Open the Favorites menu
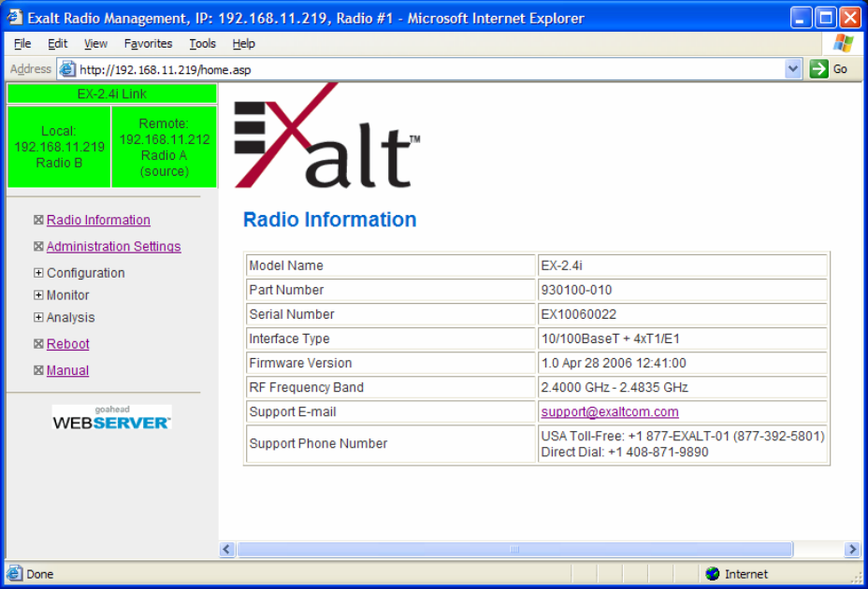Screen dimensions: 868x589 149,44
